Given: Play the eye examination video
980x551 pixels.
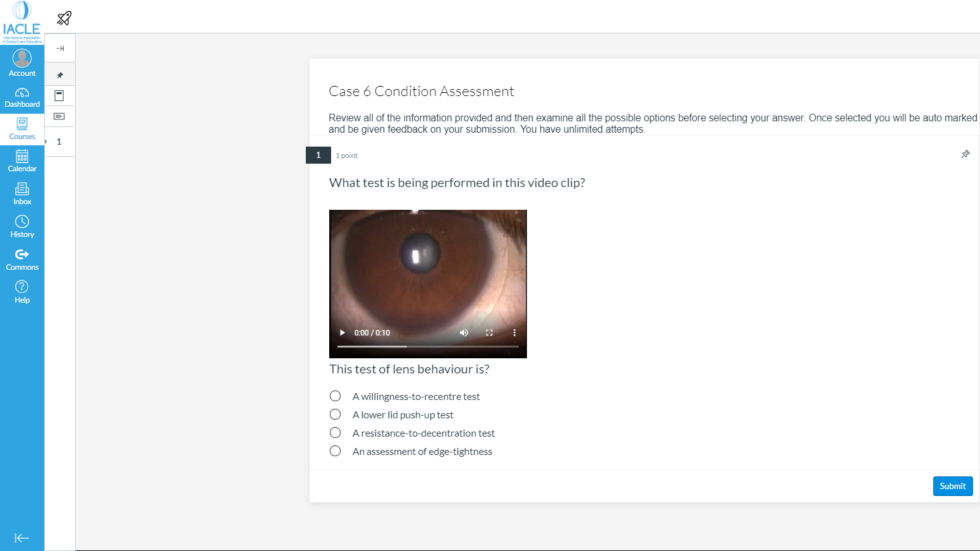Looking at the screenshot, I should click(342, 332).
